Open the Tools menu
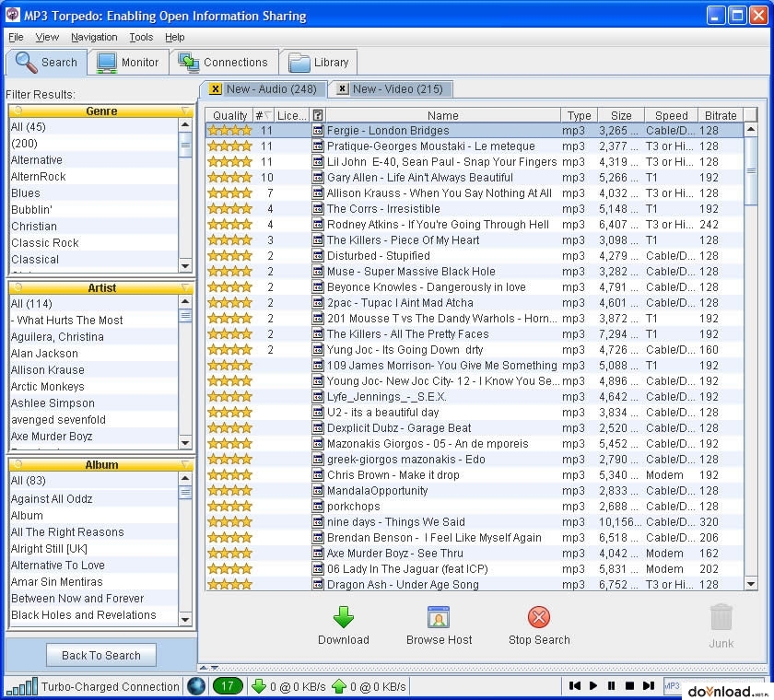Viewport: 774px width, 700px height. coord(141,37)
